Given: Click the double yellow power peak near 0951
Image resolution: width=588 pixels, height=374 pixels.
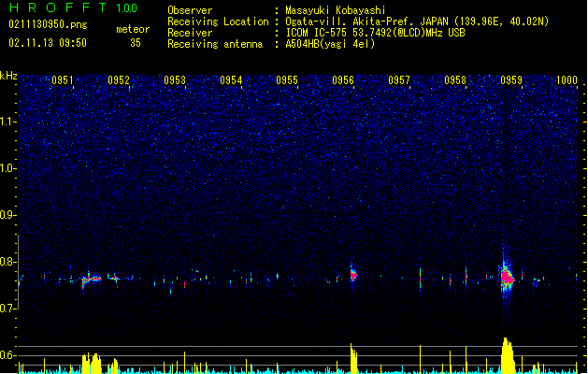Looking at the screenshot, I should point(92,363).
